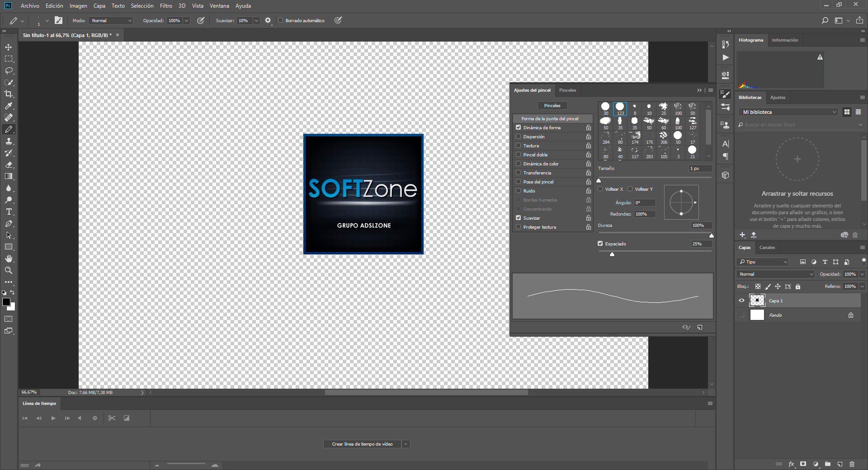Toggle Dinámica de forma checkbox

click(x=519, y=127)
